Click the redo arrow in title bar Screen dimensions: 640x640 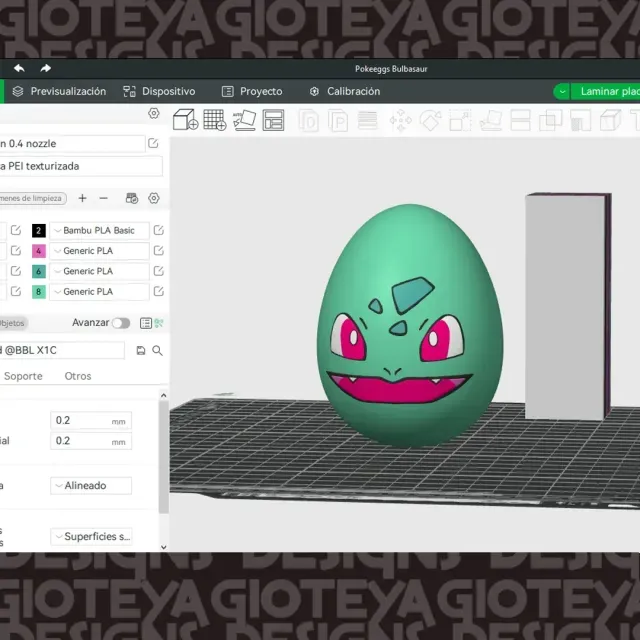(45, 68)
